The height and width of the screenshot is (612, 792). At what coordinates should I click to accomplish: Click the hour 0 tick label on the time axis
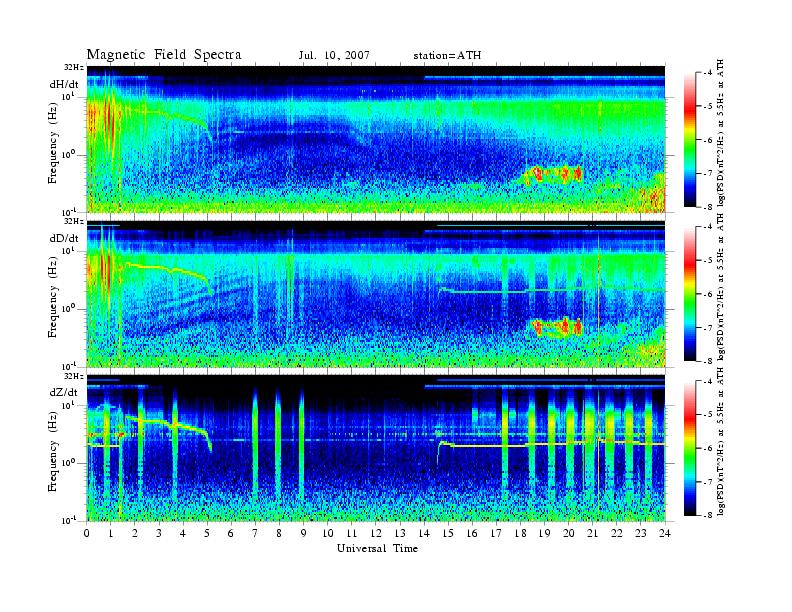pyautogui.click(x=87, y=533)
